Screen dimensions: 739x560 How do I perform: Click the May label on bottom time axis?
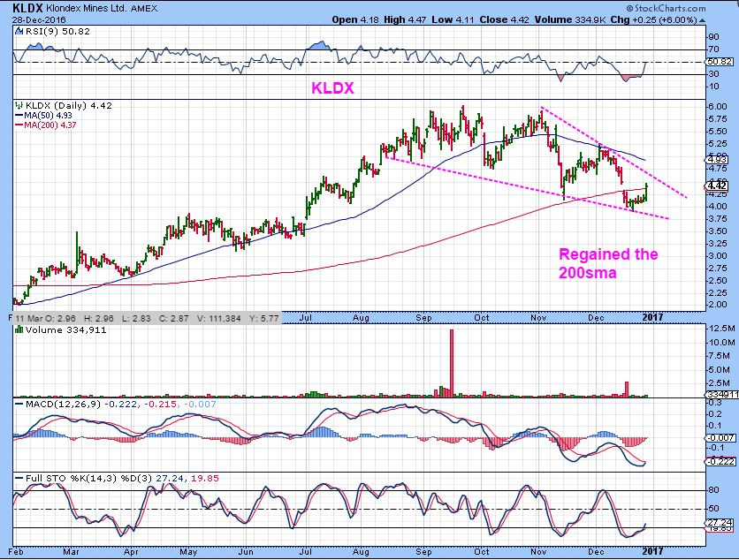pos(188,551)
